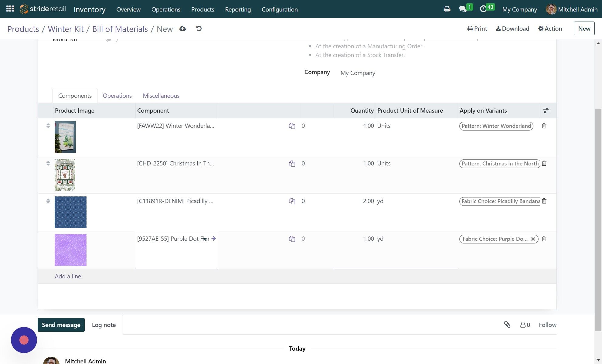Screen dimensions: 602x364
Task: Click the New button
Action: [584, 29]
